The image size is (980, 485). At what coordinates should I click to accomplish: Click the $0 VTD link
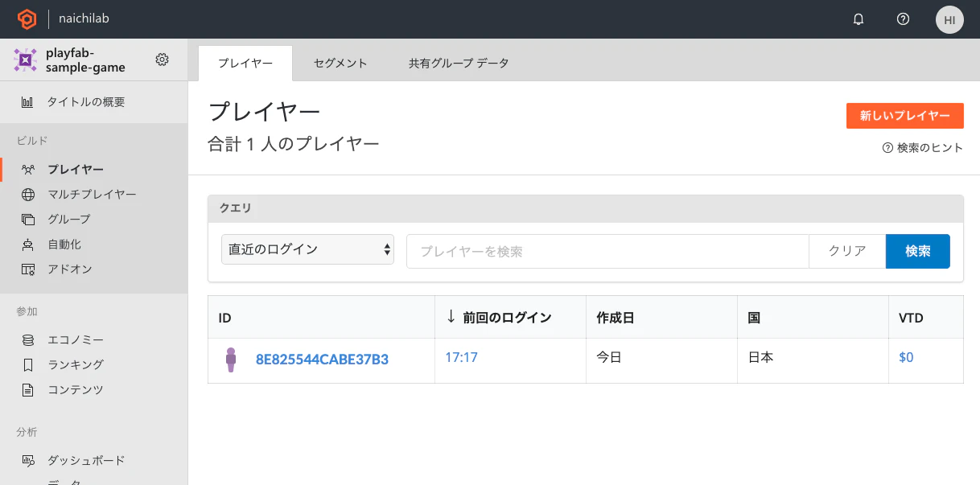[906, 357]
